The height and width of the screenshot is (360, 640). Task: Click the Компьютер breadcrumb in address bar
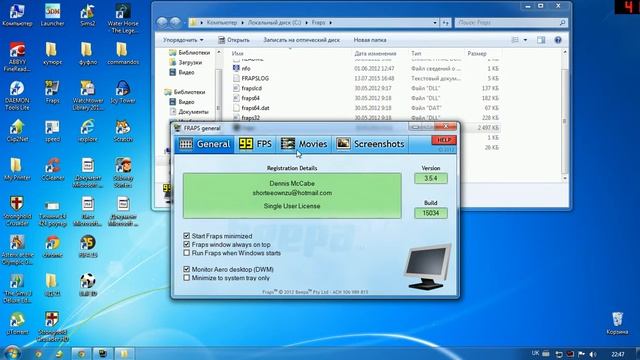pos(222,22)
